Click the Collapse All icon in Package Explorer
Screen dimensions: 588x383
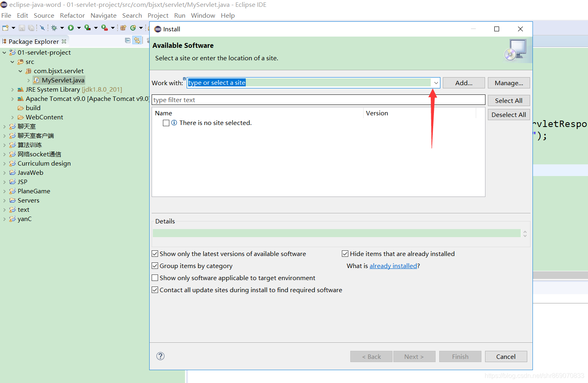coord(127,41)
